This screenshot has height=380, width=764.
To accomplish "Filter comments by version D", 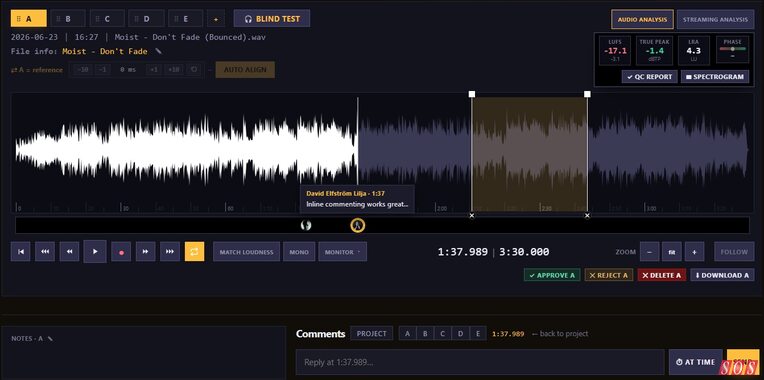I will 460,334.
